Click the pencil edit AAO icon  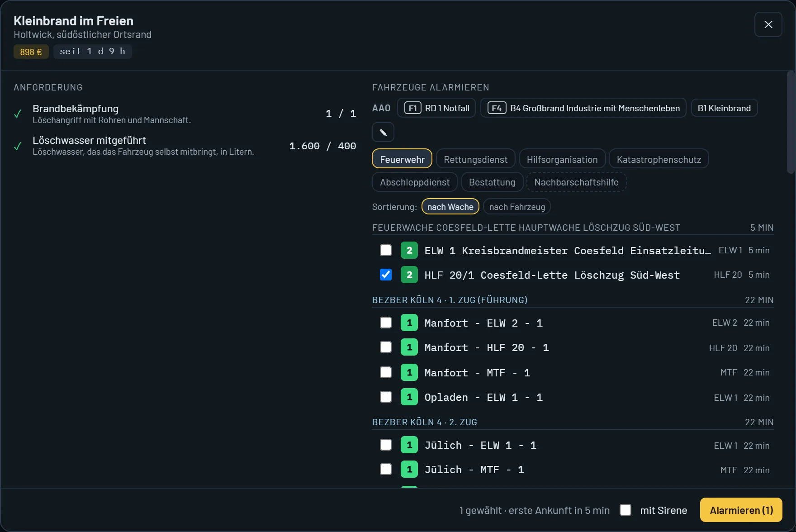click(x=383, y=132)
